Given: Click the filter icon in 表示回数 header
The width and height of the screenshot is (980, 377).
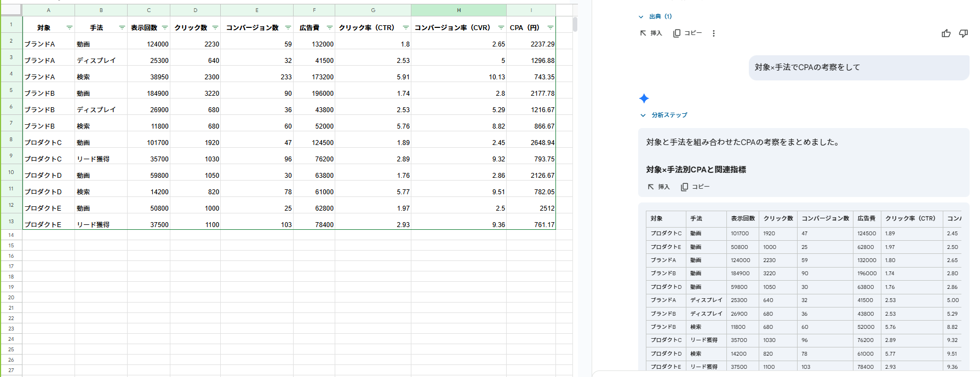Looking at the screenshot, I should (164, 27).
